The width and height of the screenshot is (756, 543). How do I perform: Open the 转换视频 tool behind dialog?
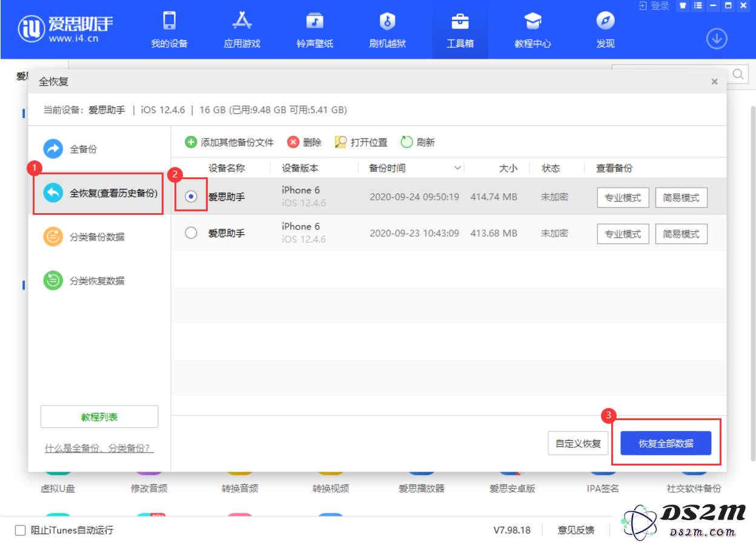pos(331,488)
